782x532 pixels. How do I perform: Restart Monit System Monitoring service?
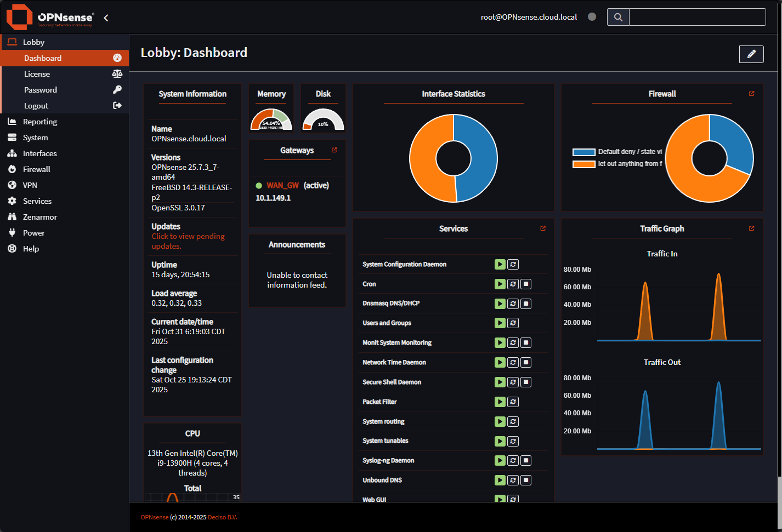click(513, 343)
